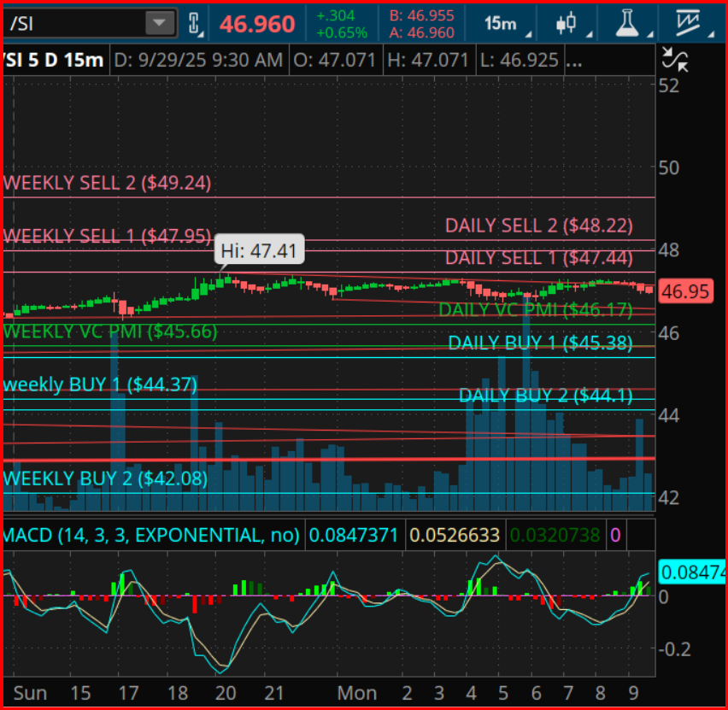Click the current price 46.95 axis tag
The image size is (728, 710).
685,292
